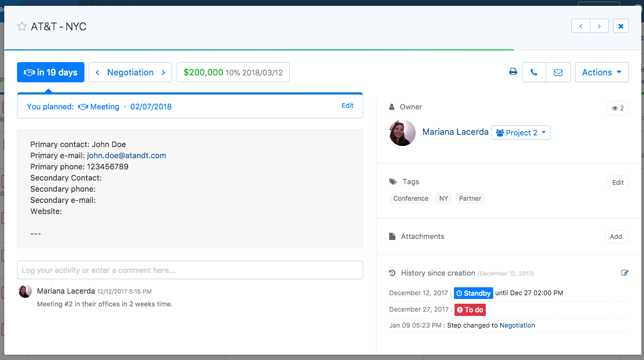Open john.doe@atandt.com email link

(126, 156)
